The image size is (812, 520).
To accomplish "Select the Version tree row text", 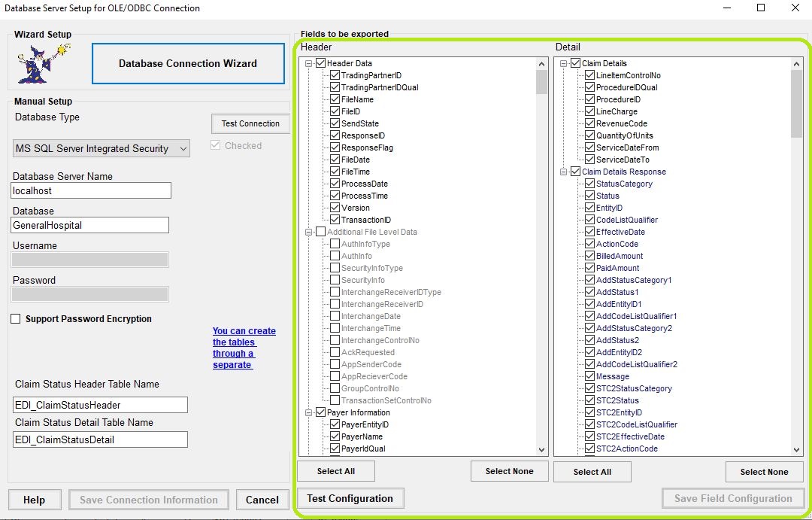I will (x=355, y=208).
